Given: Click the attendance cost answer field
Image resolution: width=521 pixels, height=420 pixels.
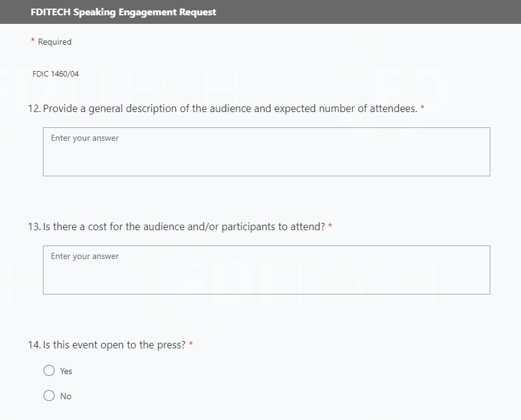Looking at the screenshot, I should click(266, 270).
